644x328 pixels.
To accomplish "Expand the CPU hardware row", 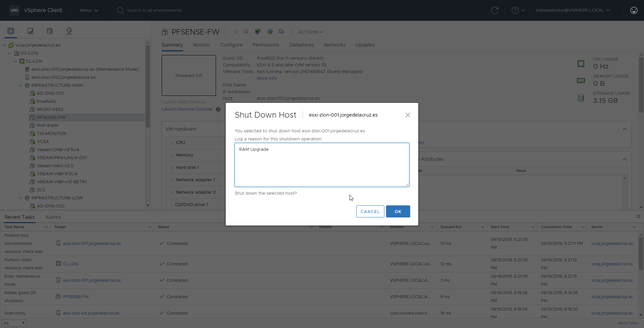I will pyautogui.click(x=172, y=143).
